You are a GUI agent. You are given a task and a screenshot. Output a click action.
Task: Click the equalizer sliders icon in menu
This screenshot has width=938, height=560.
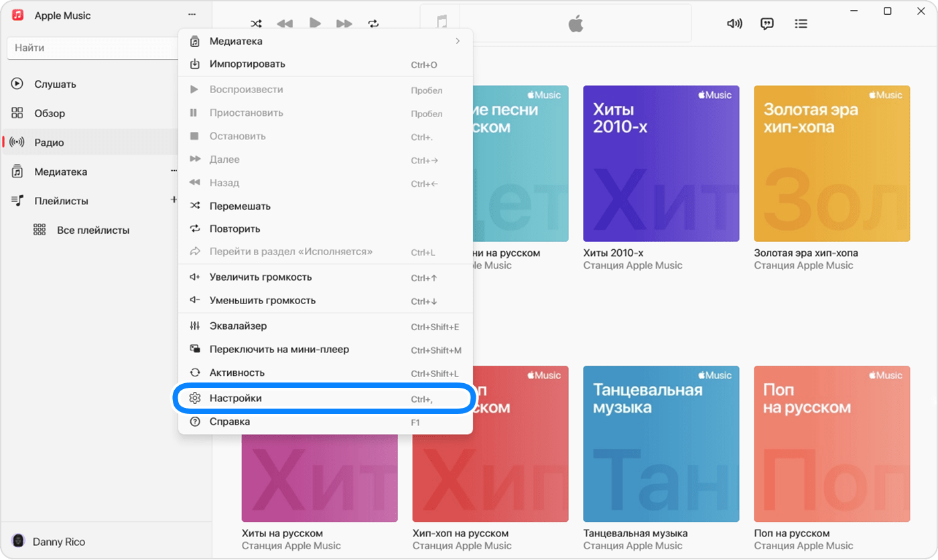pos(195,326)
